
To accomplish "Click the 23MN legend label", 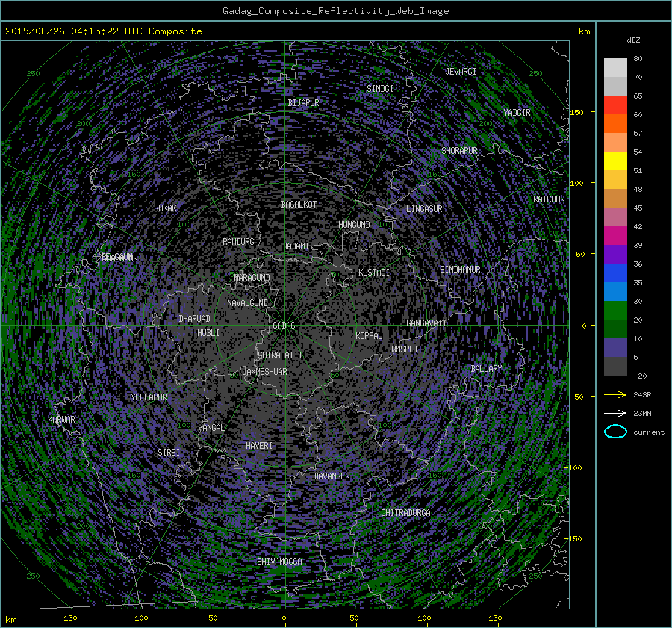I will coord(642,413).
